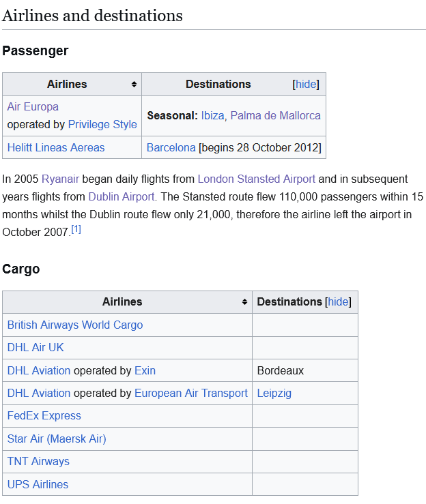This screenshot has width=426, height=504.
Task: Open the Dublin Airport link
Action: click(122, 196)
